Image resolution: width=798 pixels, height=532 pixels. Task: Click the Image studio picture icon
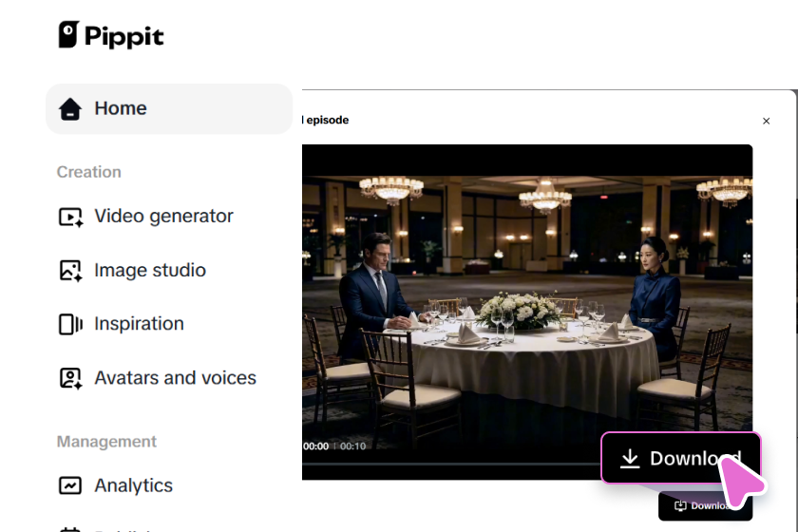70,271
